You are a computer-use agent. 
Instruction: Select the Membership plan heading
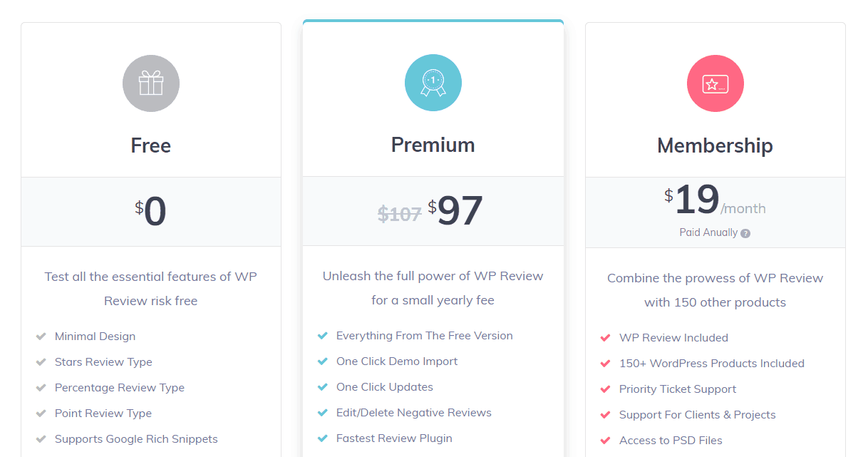tap(715, 145)
